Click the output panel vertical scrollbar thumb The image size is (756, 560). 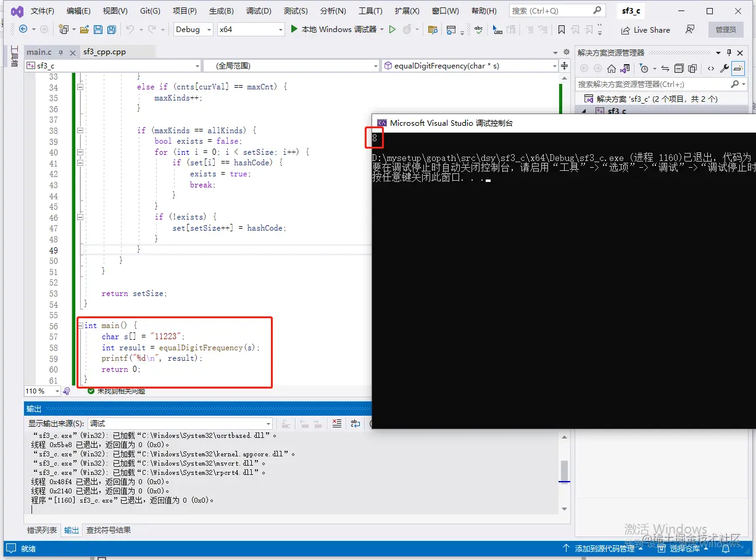coord(564,471)
